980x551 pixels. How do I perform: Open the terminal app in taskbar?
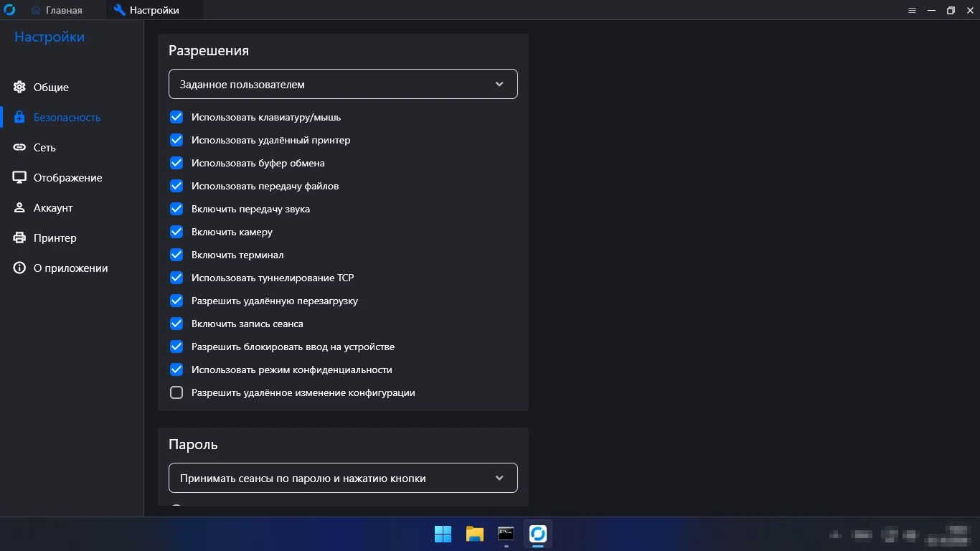pyautogui.click(x=507, y=534)
